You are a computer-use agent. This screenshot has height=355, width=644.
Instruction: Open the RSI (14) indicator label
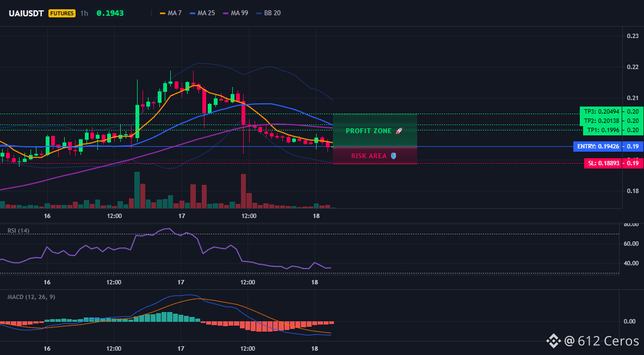click(x=18, y=231)
